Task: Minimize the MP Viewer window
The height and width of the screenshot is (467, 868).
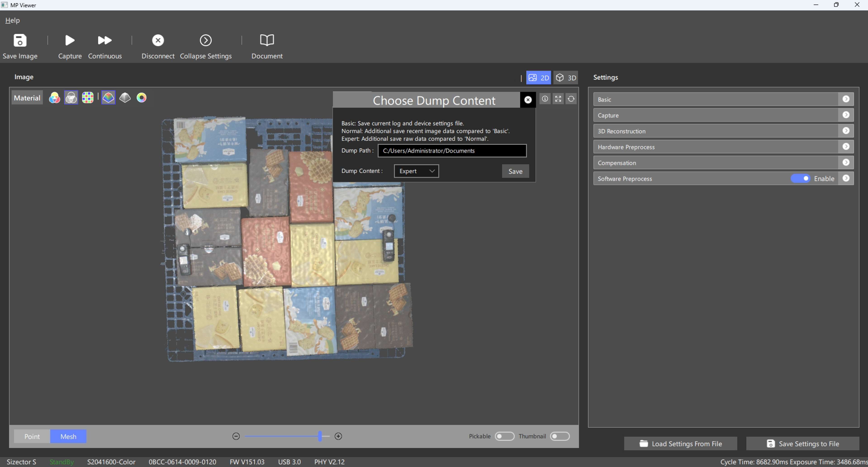Action: click(816, 5)
